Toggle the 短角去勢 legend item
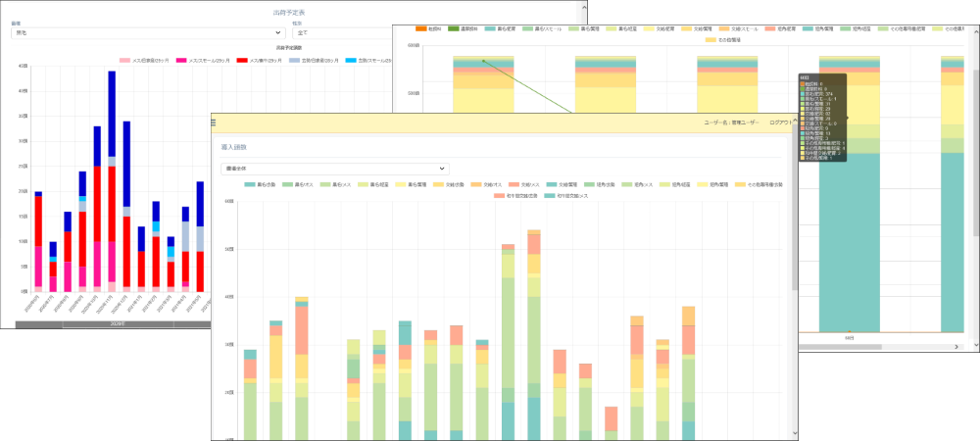 [600, 184]
